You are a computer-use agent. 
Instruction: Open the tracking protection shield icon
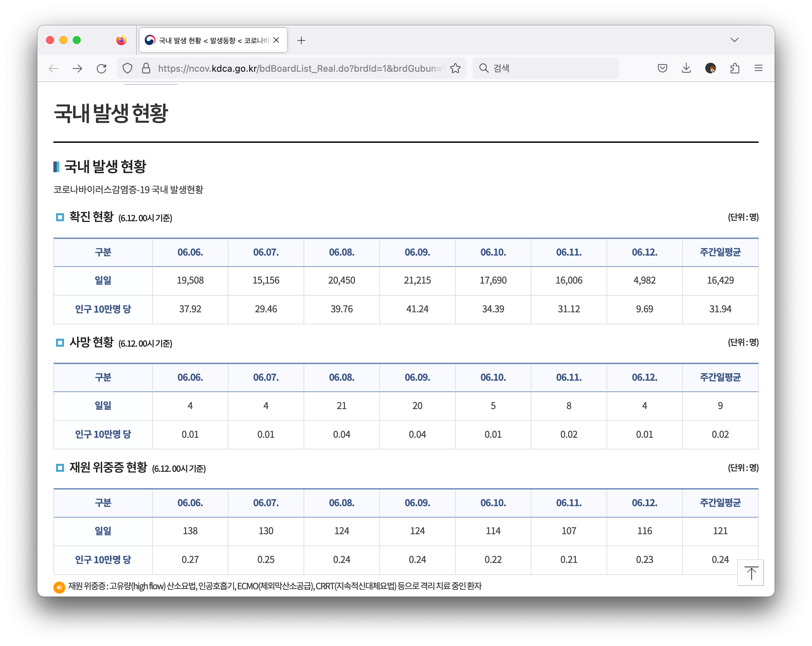[x=128, y=68]
